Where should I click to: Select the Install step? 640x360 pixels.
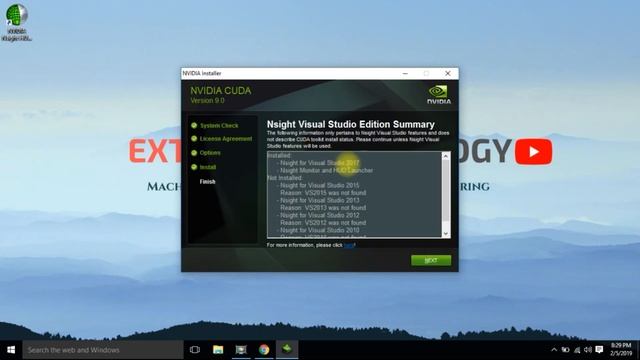[x=208, y=167]
